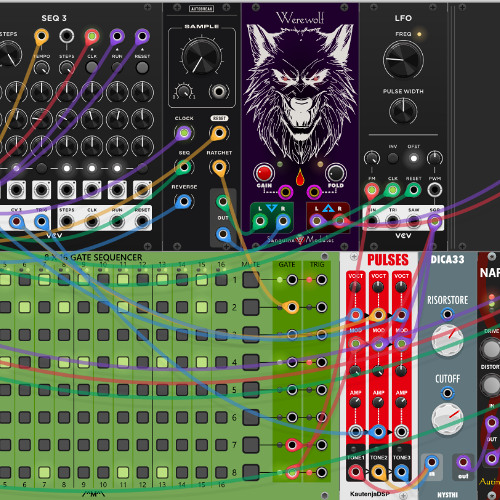Click the LFO SQR output jack
The height and width of the screenshot is (500, 500).
click(x=435, y=221)
